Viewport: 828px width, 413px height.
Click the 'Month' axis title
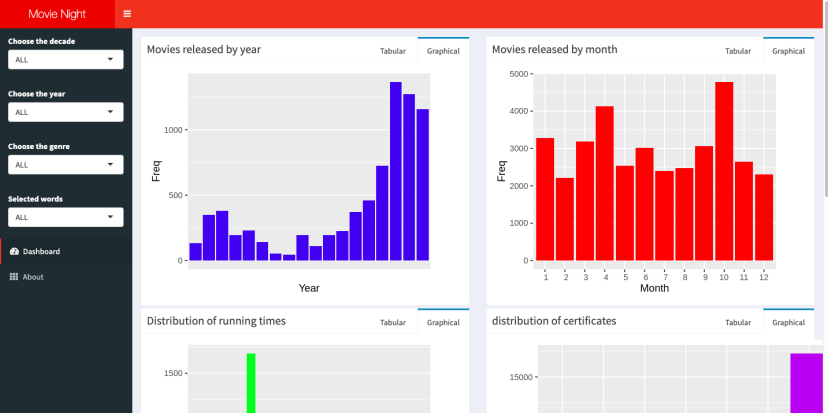point(654,288)
